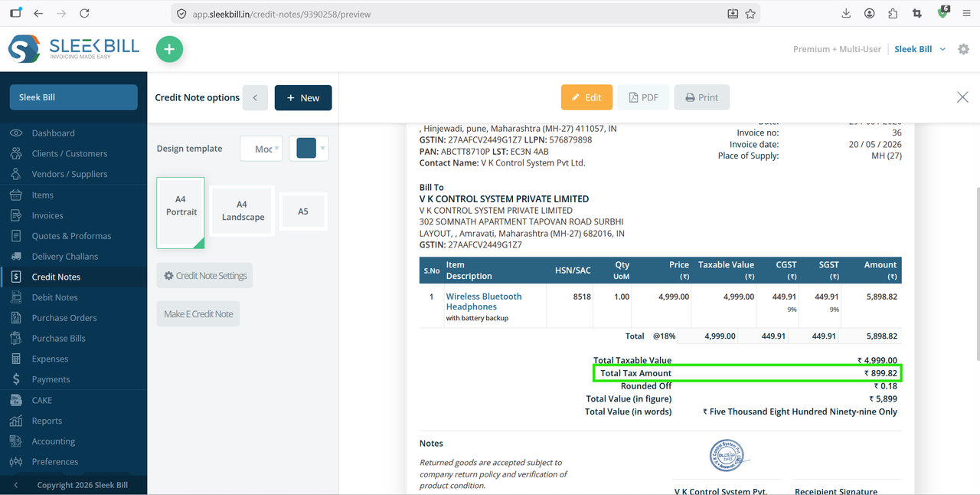Edit the credit note
This screenshot has width=980, height=495.
(586, 97)
